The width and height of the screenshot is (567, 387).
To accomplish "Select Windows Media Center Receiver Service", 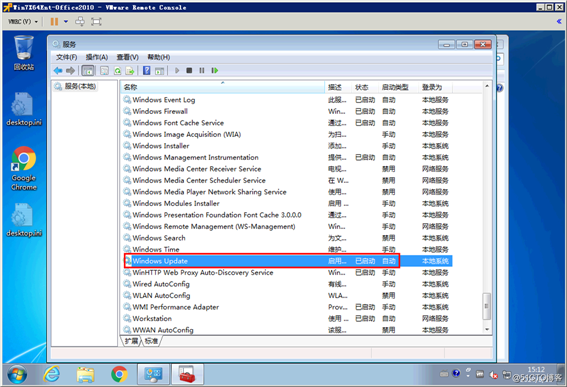I will click(287, 169).
